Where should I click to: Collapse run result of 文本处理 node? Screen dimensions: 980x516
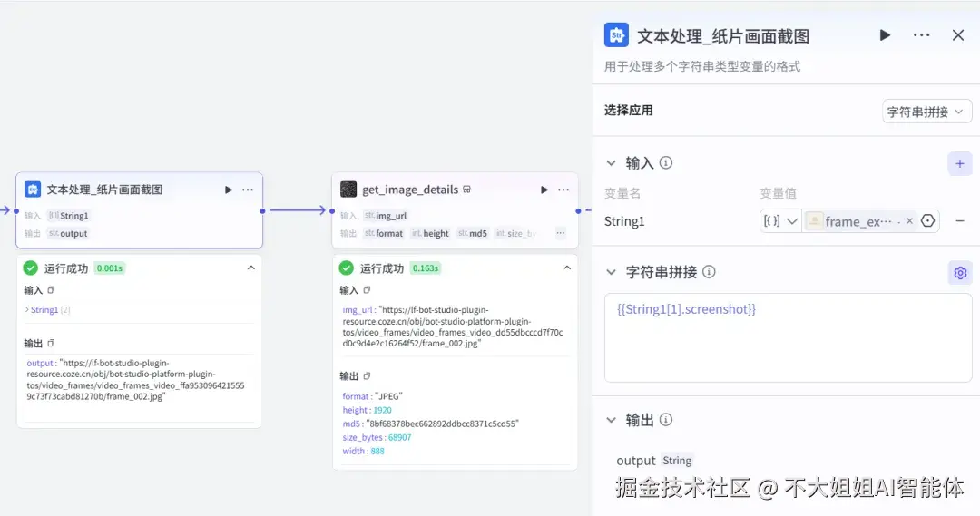point(251,268)
